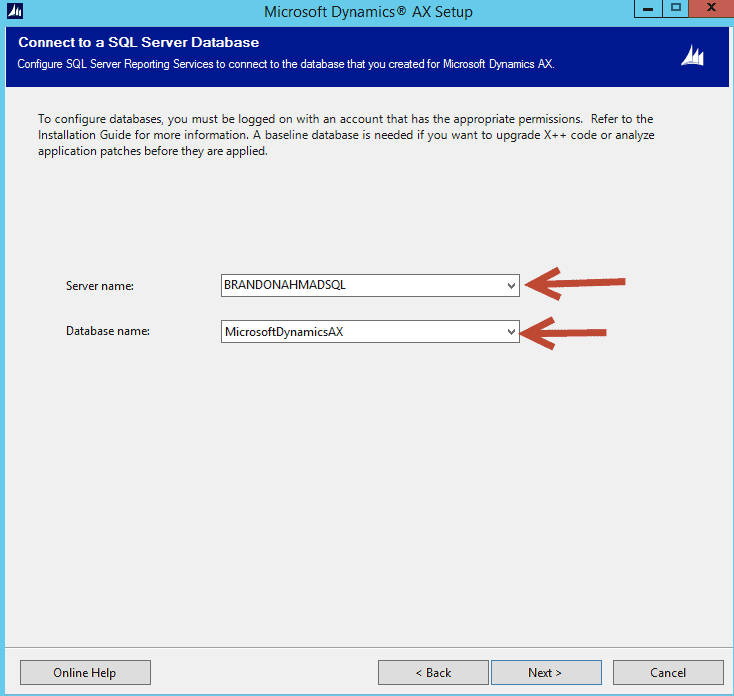Click the MicrosoftDynamicsAX database name field
Screen dimensions: 734x696
[x=370, y=331]
